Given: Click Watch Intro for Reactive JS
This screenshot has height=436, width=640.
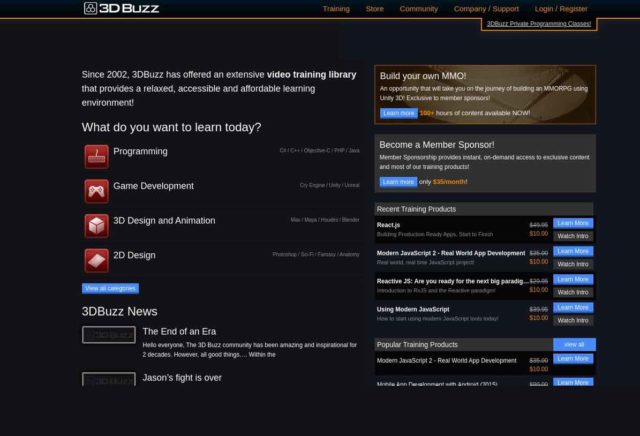Looking at the screenshot, I should 573,292.
